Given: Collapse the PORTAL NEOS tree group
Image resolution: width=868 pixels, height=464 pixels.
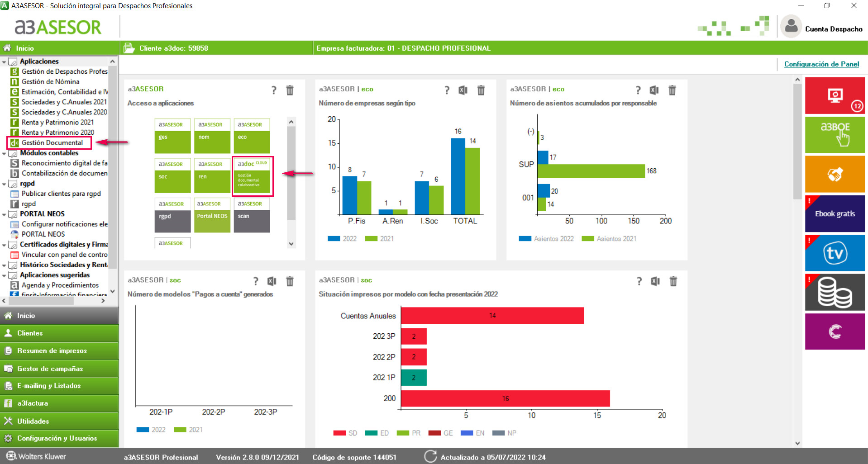Looking at the screenshot, I should [x=4, y=214].
